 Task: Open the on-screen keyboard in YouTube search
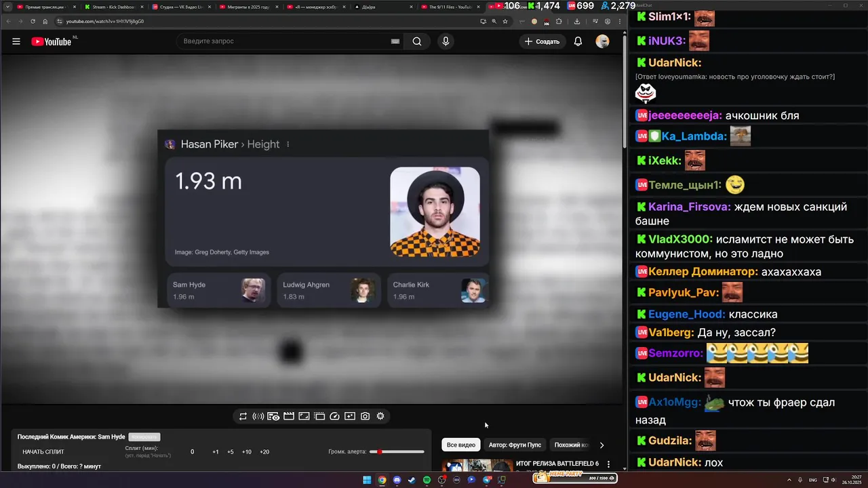tap(395, 41)
